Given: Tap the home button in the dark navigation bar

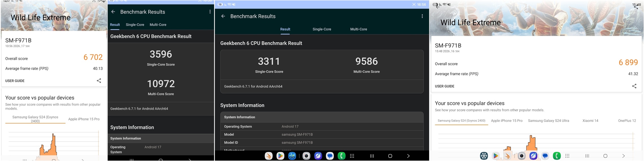Looking at the screenshot, I should [x=390, y=156].
